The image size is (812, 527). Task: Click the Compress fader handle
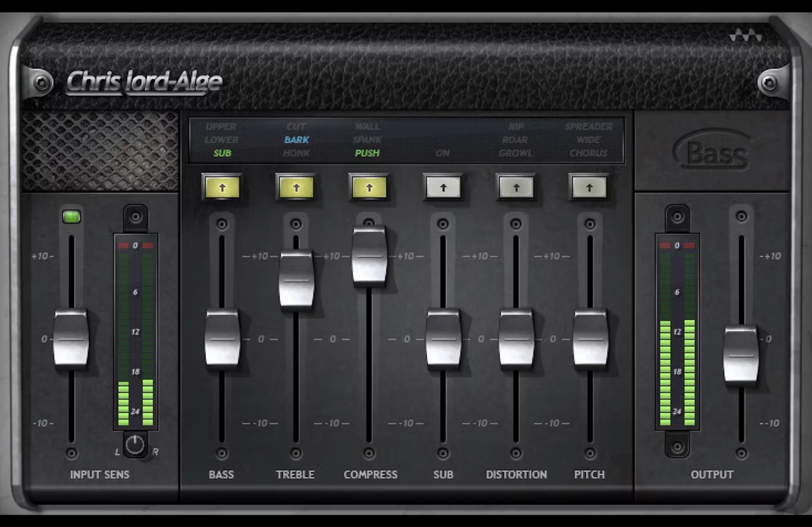(x=369, y=256)
